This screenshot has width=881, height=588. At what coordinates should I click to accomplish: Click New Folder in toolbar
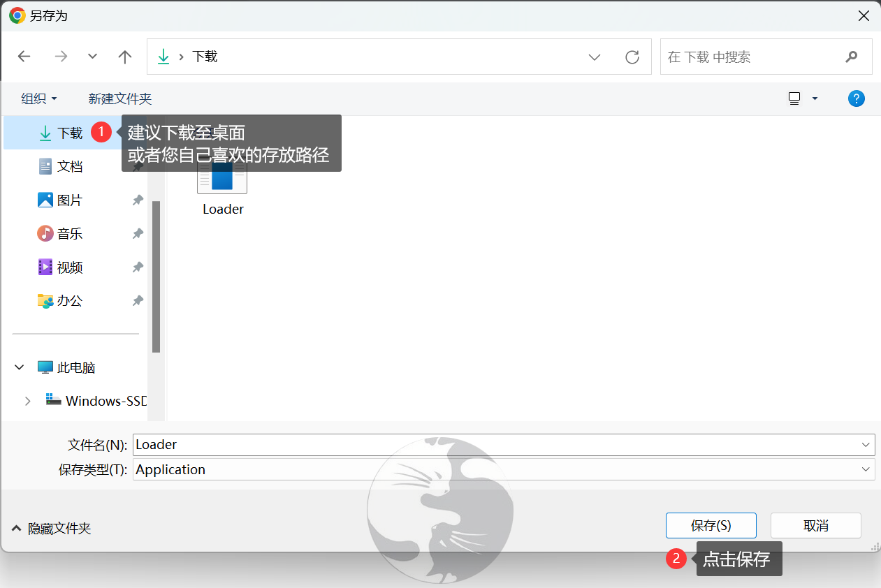pyautogui.click(x=120, y=98)
